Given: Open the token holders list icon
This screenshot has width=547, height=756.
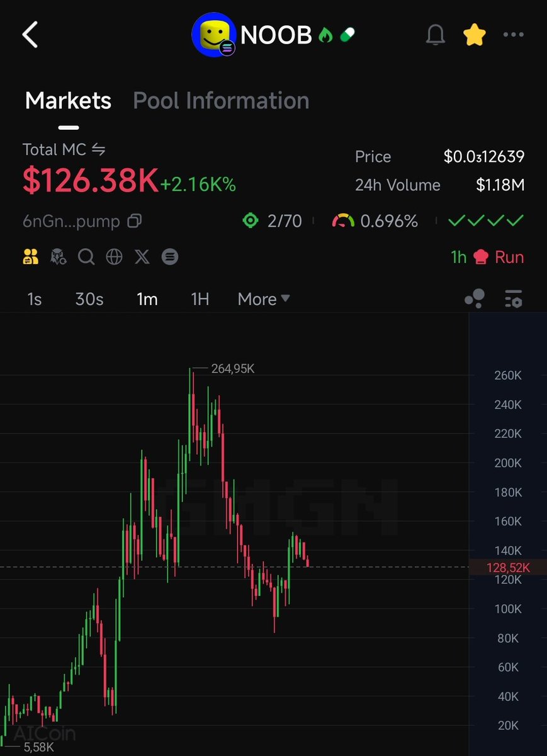Looking at the screenshot, I should [x=30, y=256].
